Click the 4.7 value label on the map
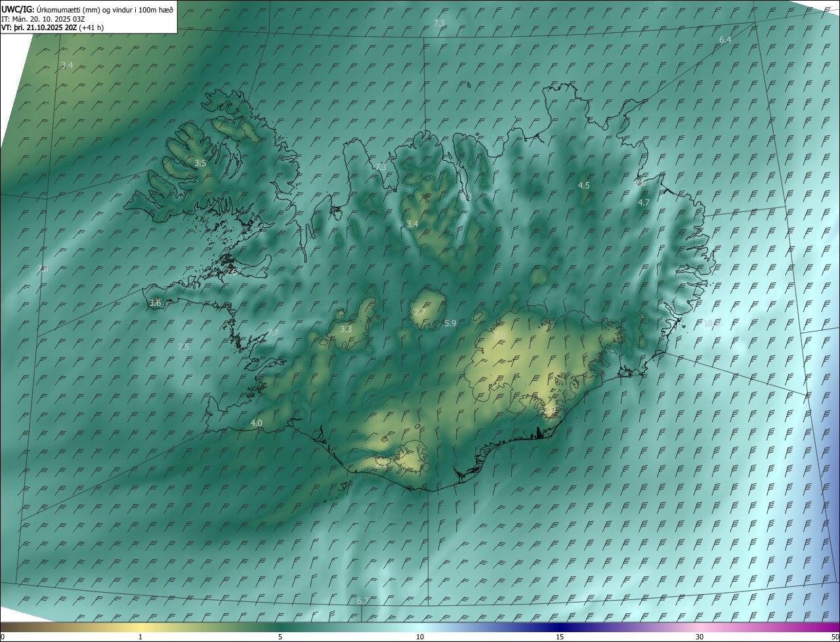The image size is (840, 642). (x=644, y=203)
